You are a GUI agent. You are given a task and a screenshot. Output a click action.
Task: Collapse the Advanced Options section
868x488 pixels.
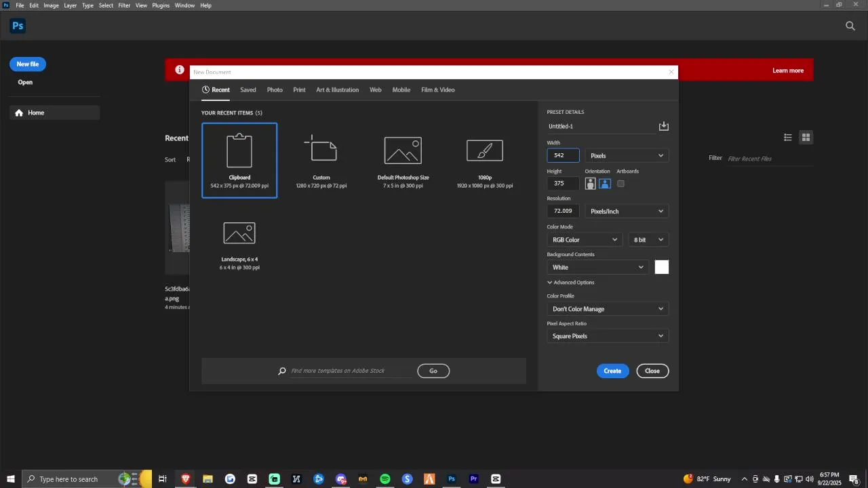(570, 283)
